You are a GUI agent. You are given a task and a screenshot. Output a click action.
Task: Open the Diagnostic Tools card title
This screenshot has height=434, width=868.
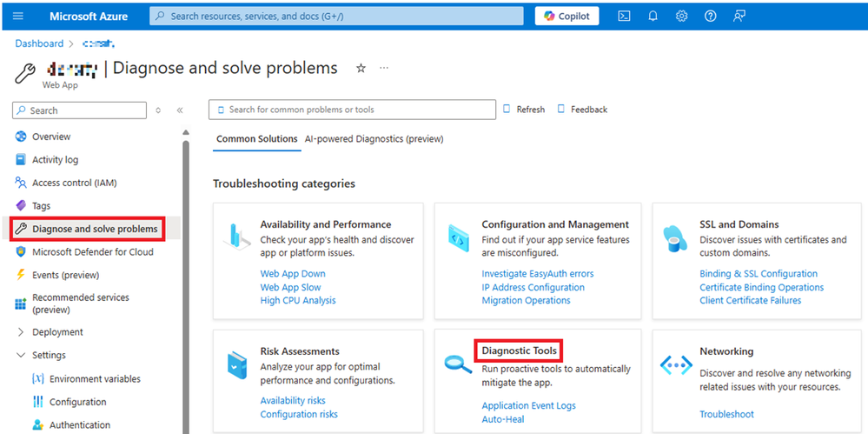click(520, 351)
